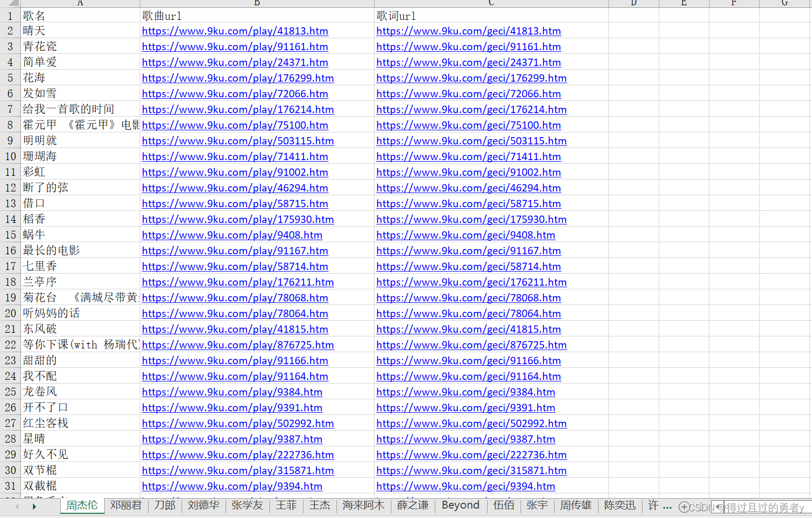Select the 歌词url header cell

492,15
